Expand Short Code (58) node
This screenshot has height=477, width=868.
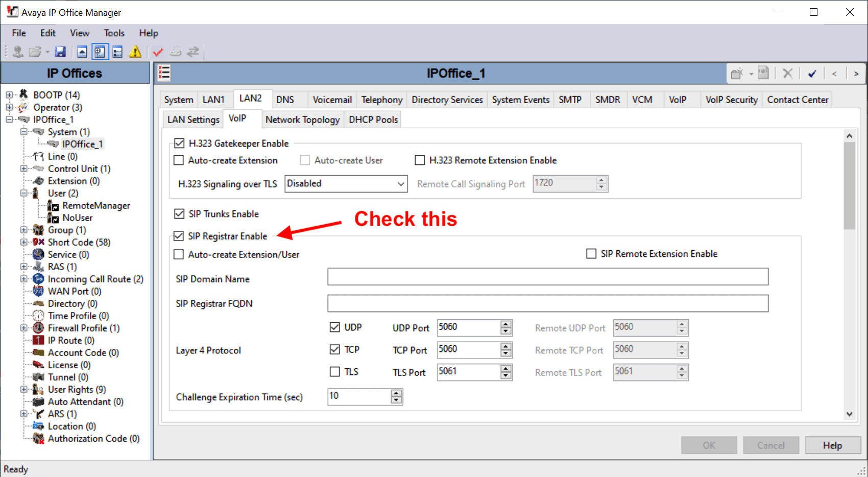[x=23, y=242]
